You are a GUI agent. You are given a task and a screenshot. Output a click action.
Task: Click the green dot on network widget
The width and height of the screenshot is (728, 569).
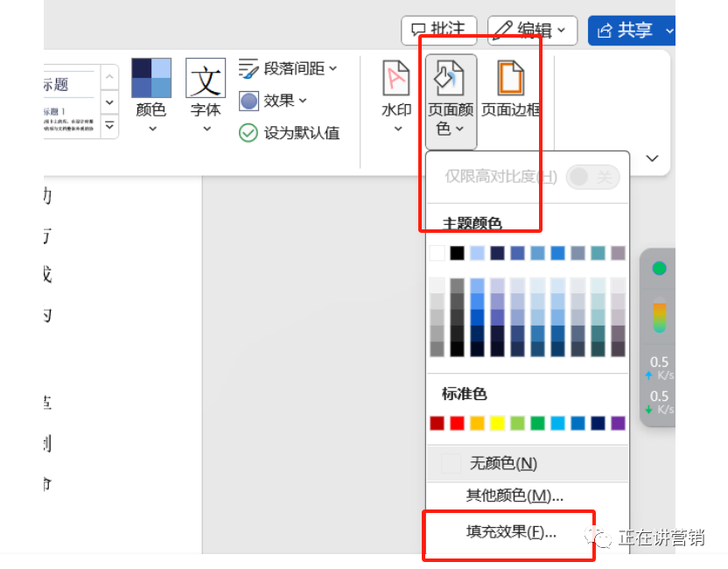(x=659, y=268)
